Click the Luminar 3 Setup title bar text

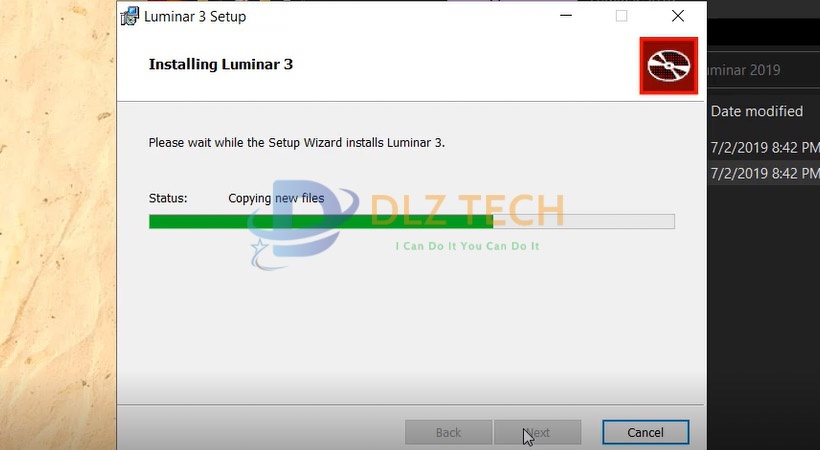pyautogui.click(x=195, y=17)
